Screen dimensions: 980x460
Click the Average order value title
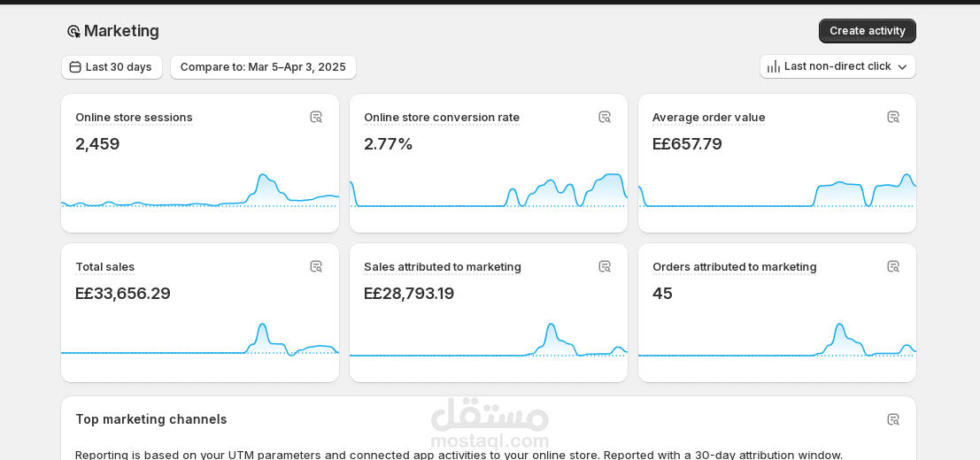click(x=709, y=118)
